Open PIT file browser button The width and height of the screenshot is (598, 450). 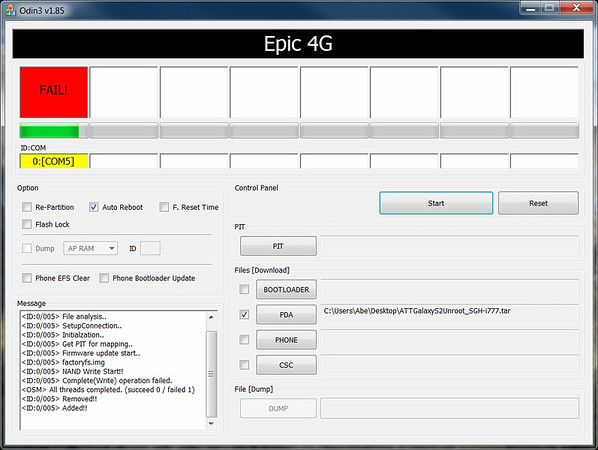pyautogui.click(x=278, y=246)
